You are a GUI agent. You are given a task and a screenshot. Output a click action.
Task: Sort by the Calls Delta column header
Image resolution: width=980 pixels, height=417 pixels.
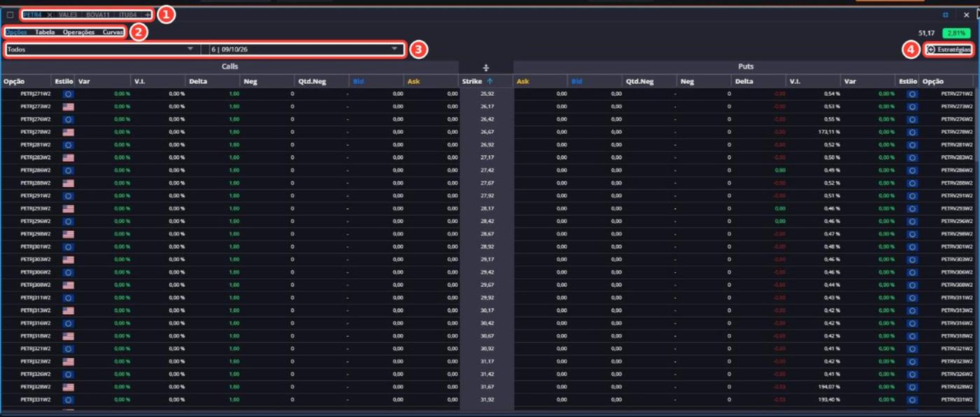coord(197,82)
